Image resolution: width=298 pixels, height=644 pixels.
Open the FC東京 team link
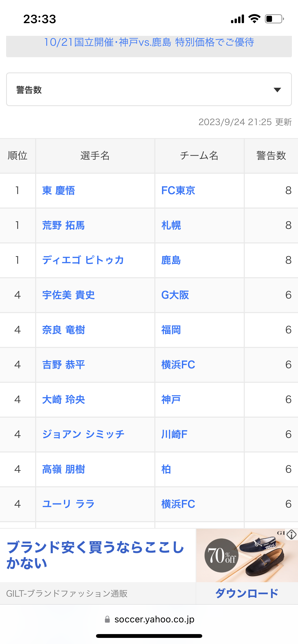click(x=178, y=191)
